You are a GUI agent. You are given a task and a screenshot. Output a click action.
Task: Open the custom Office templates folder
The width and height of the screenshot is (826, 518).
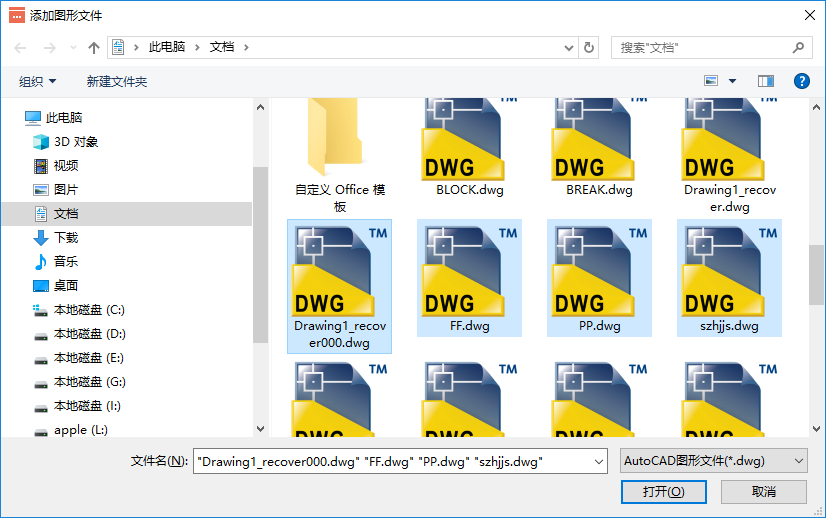339,140
